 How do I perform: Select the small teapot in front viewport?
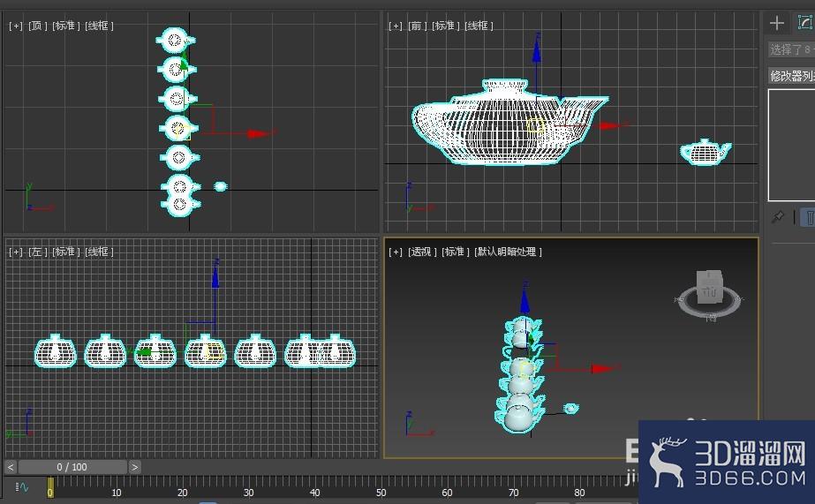[x=706, y=153]
